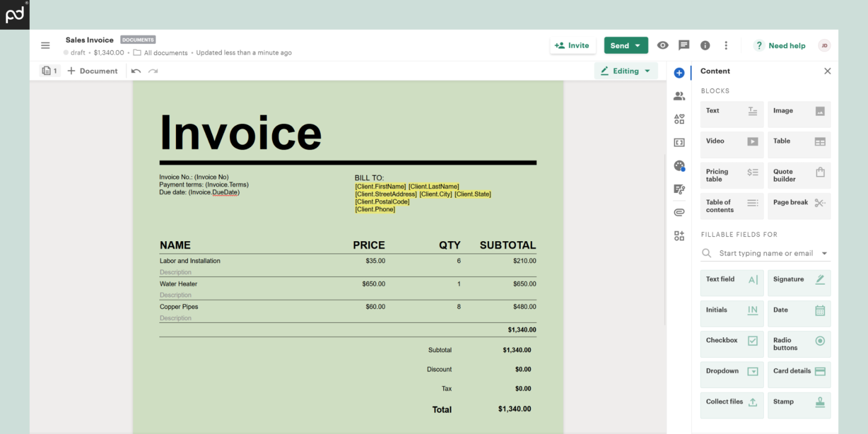Open the document info icon
Screen dimensions: 868x434
point(704,45)
